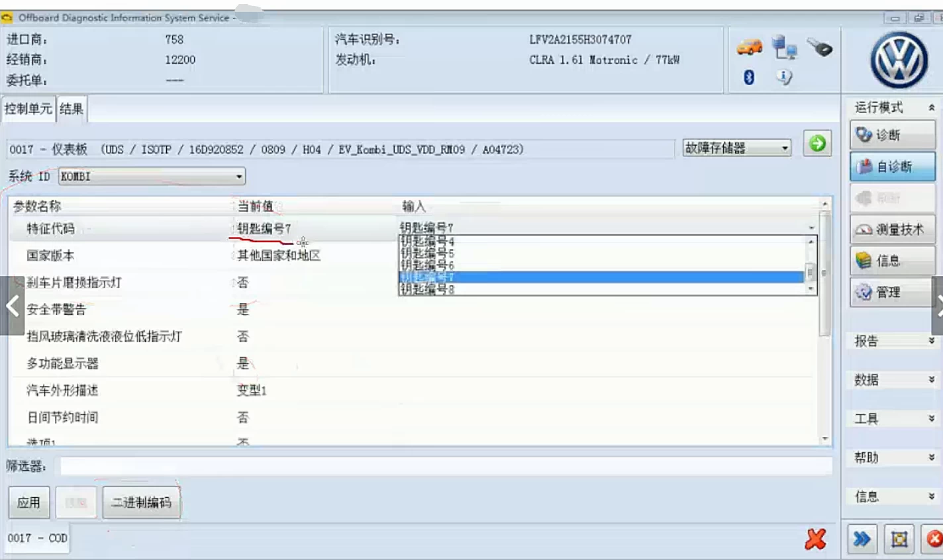Click the 二进制编码 binary coding button

click(141, 502)
